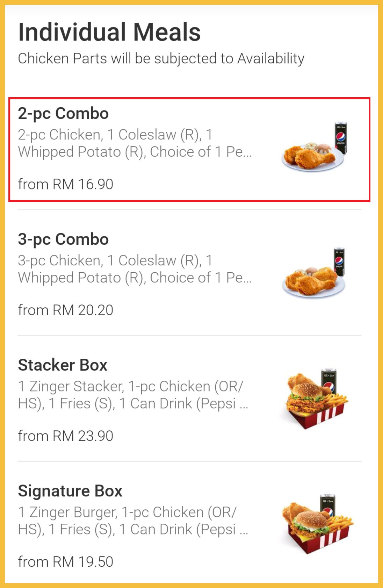383x588 pixels.
Task: Tap price from RM 16.90
Action: coord(66,184)
